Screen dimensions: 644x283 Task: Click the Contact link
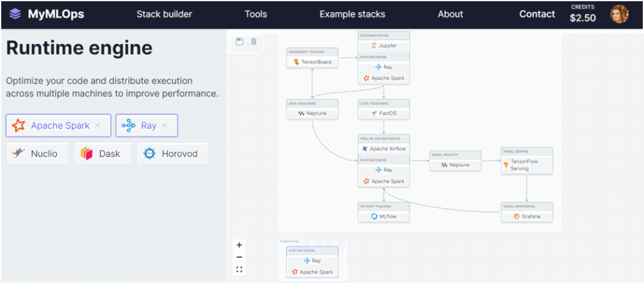click(x=537, y=14)
